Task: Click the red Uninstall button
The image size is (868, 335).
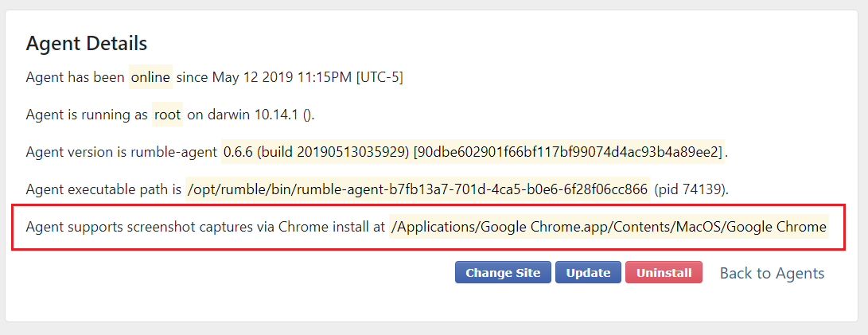Action: [664, 273]
